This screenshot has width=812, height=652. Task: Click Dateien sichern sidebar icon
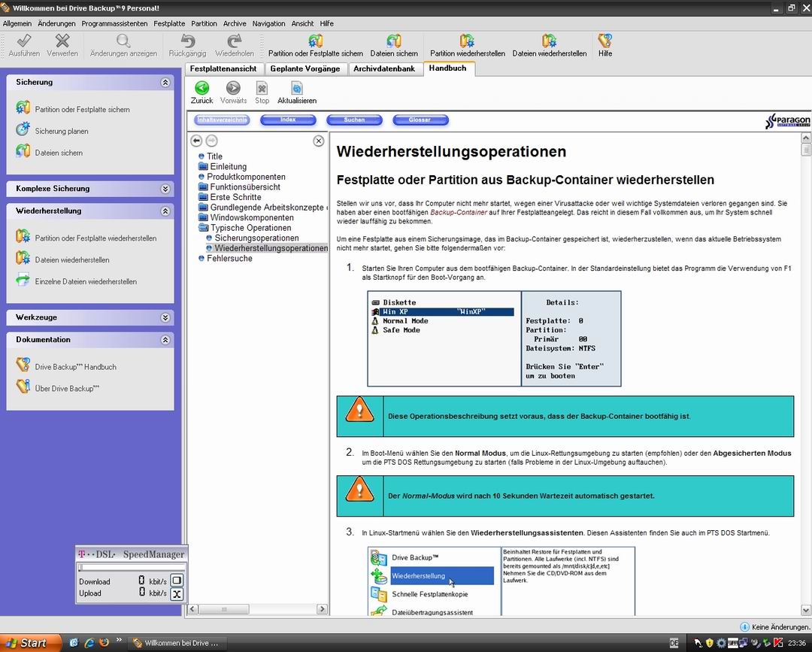(x=23, y=151)
